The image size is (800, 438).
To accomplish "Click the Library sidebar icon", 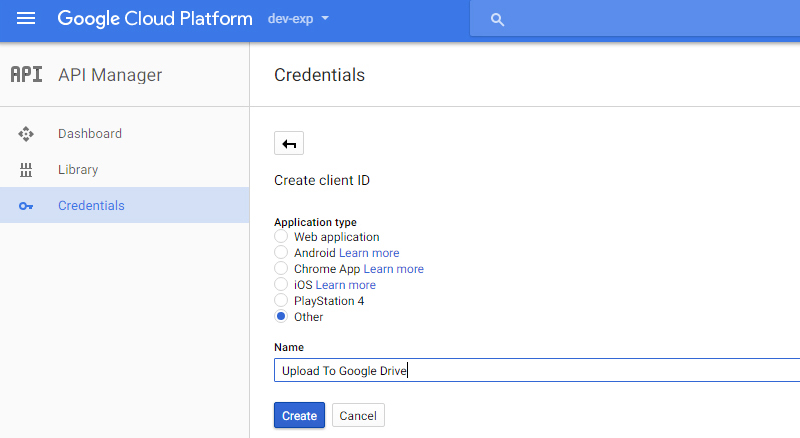I will [x=26, y=170].
